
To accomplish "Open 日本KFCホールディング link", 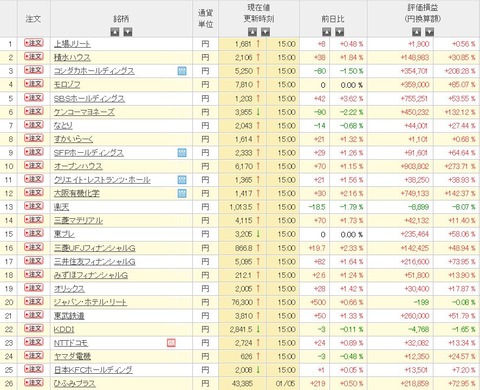I will tap(93, 370).
